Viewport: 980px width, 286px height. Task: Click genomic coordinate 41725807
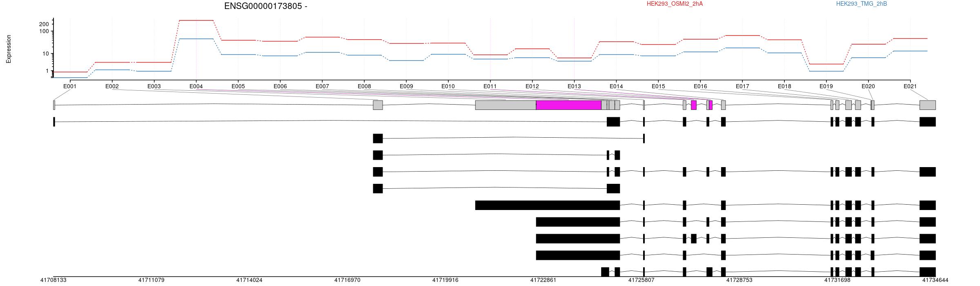click(x=641, y=280)
